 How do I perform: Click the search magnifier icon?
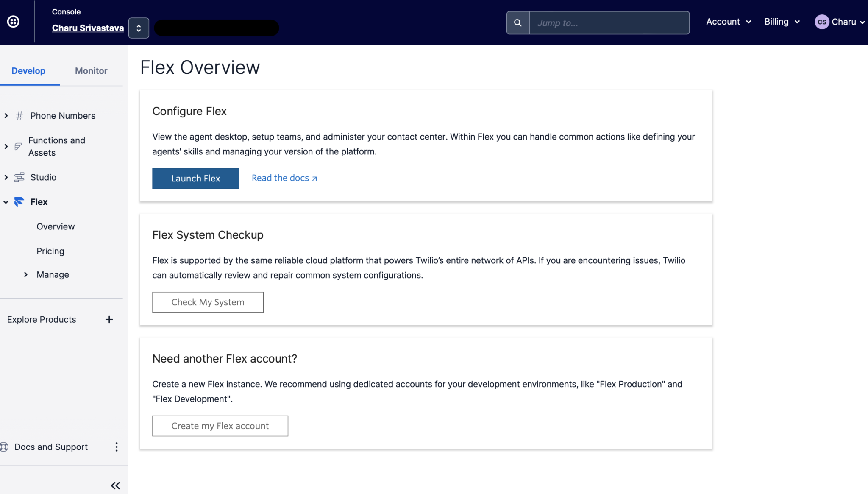(x=517, y=22)
